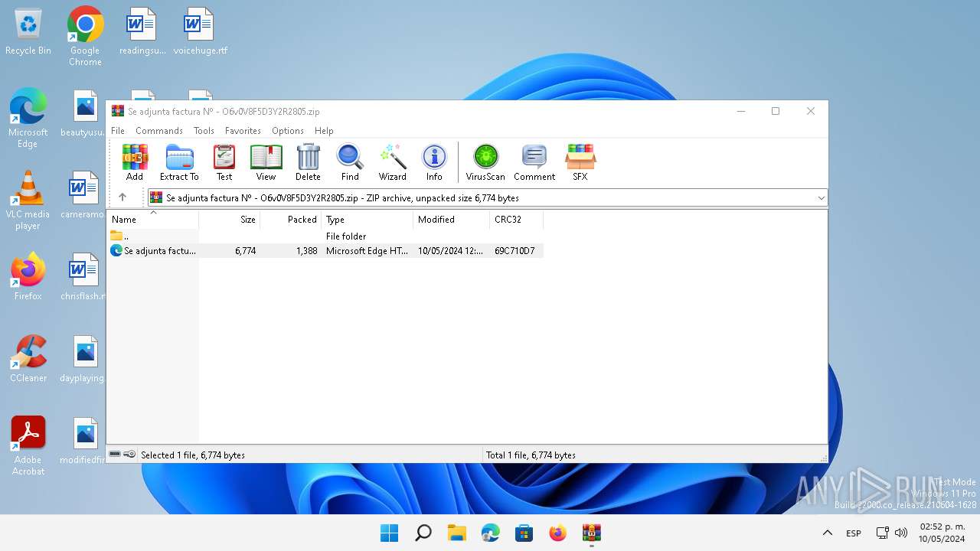Click the key password icon in status bar
The image size is (980, 551).
click(x=129, y=455)
